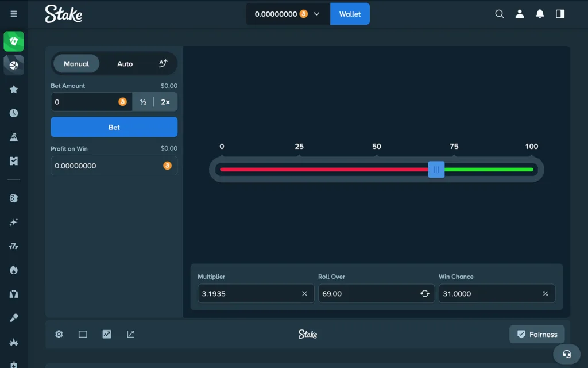
Task: Select the Auto tab
Action: [125, 64]
